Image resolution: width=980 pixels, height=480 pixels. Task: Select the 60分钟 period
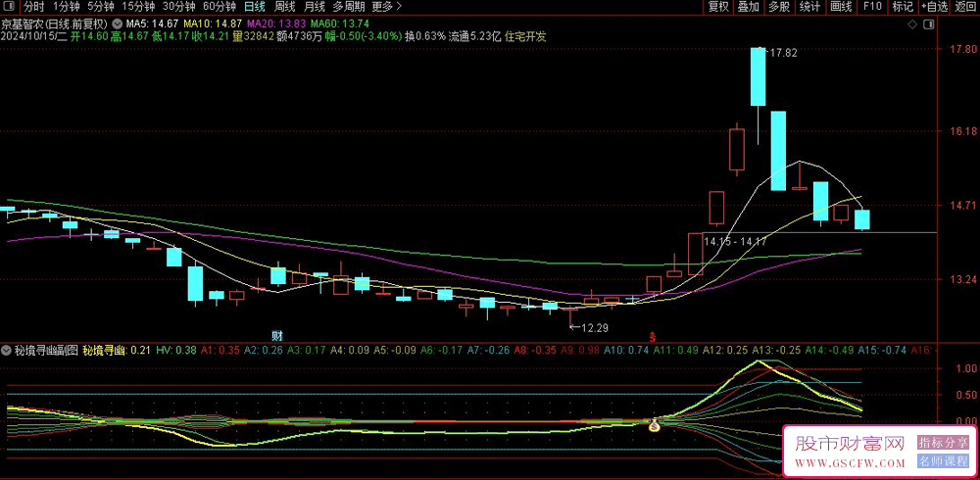220,7
